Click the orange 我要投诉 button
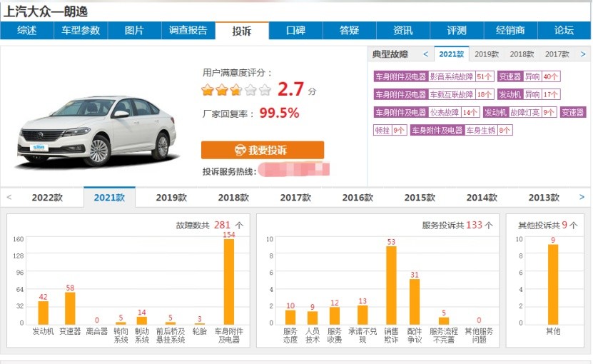Image resolution: width=593 pixels, height=364 pixels. coord(263,150)
